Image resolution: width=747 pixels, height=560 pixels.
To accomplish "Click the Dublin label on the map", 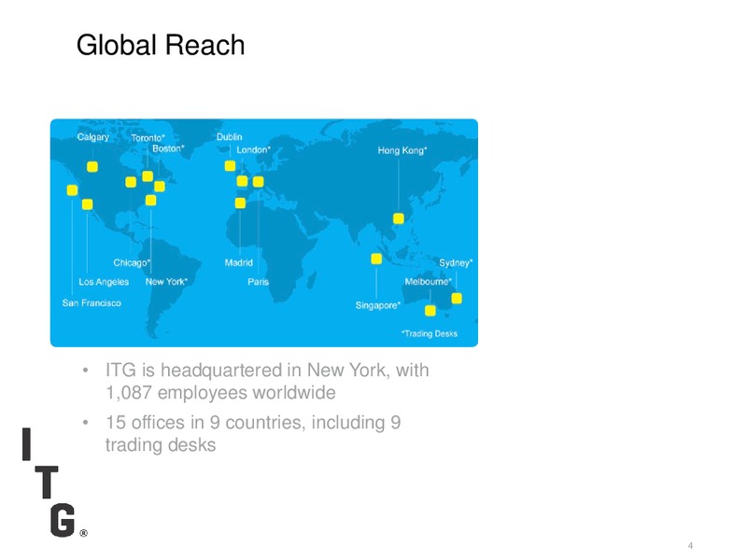I will [x=229, y=136].
